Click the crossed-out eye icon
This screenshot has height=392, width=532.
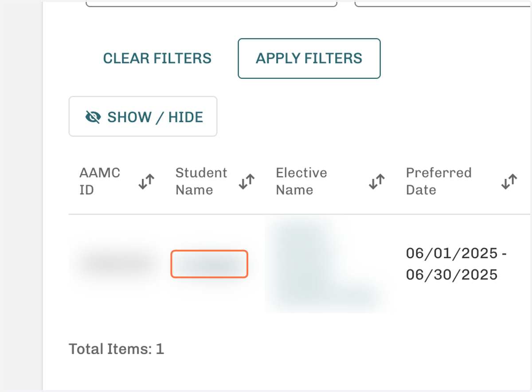(93, 117)
